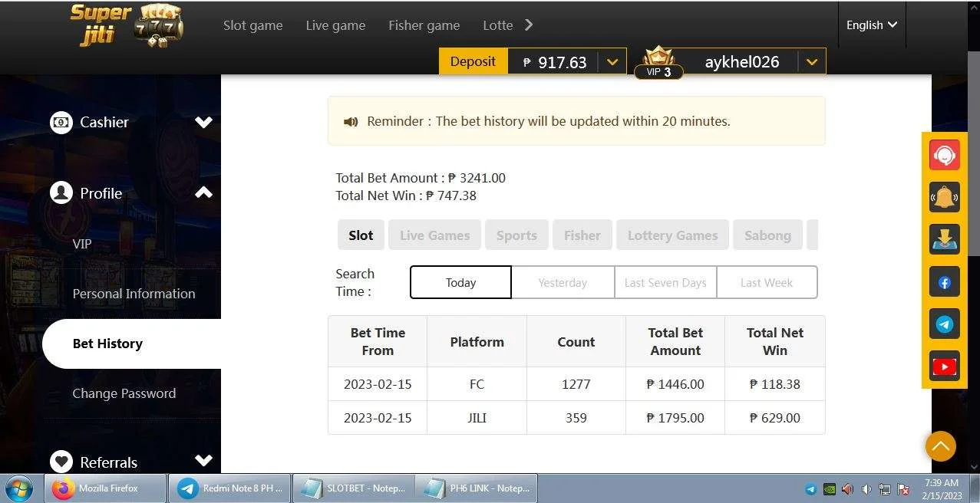The image size is (980, 503).
Task: Click the Referrals heart icon
Action: tap(61, 462)
